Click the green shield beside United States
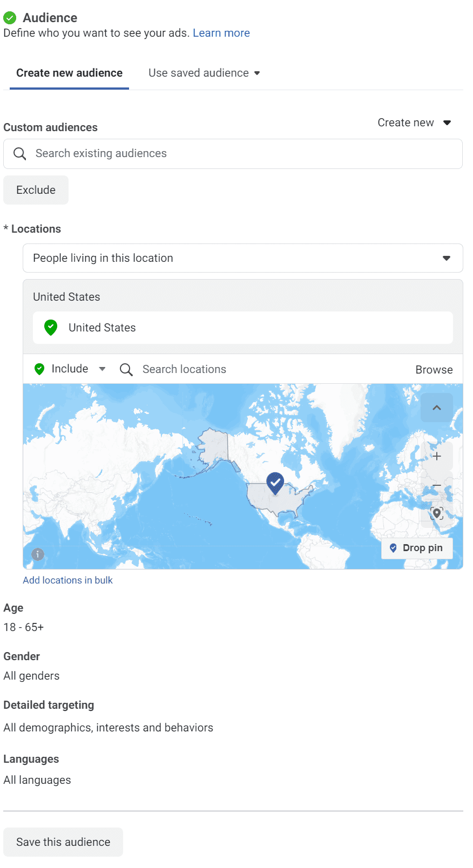The image size is (473, 868). pos(51,328)
